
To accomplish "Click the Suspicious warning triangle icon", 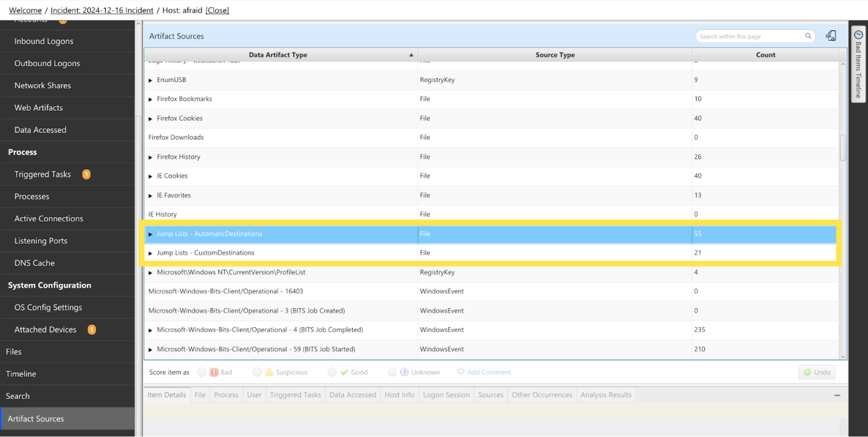I will tap(269, 372).
